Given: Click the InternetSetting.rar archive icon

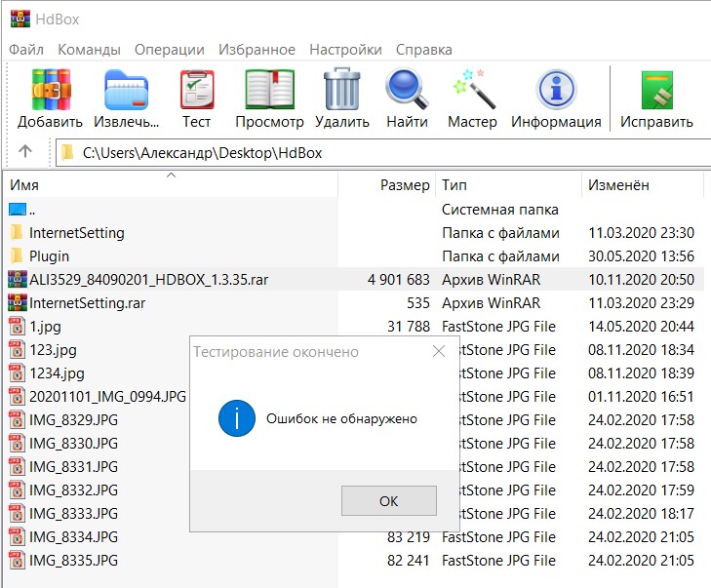Looking at the screenshot, I should pyautogui.click(x=18, y=302).
